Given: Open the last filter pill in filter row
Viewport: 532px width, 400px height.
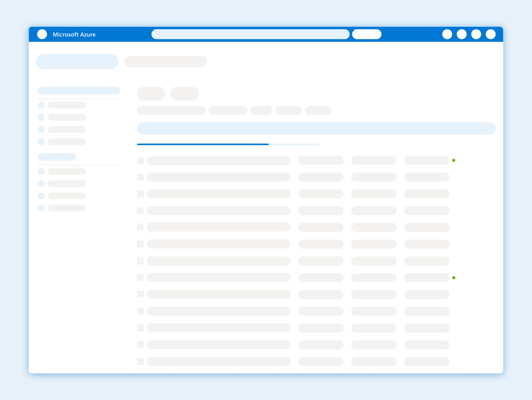Looking at the screenshot, I should point(318,110).
